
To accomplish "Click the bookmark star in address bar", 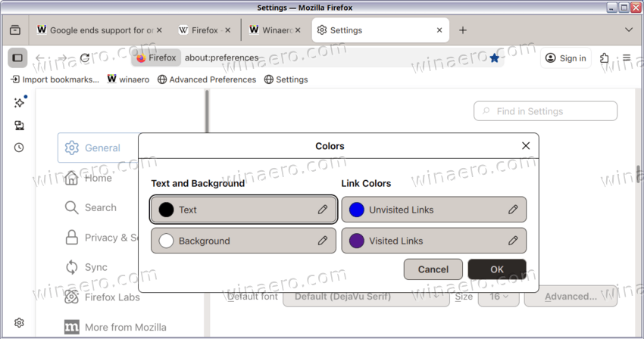I will pos(495,58).
